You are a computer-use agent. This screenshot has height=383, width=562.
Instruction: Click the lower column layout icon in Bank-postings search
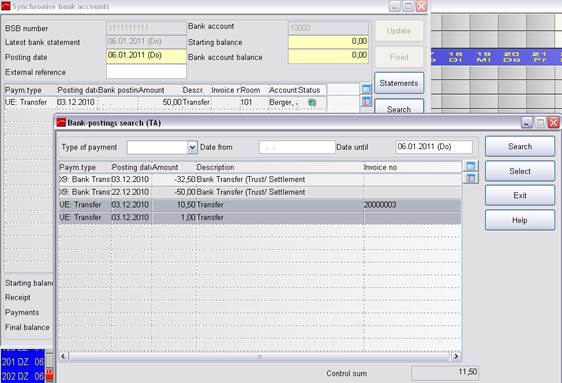coord(471,178)
